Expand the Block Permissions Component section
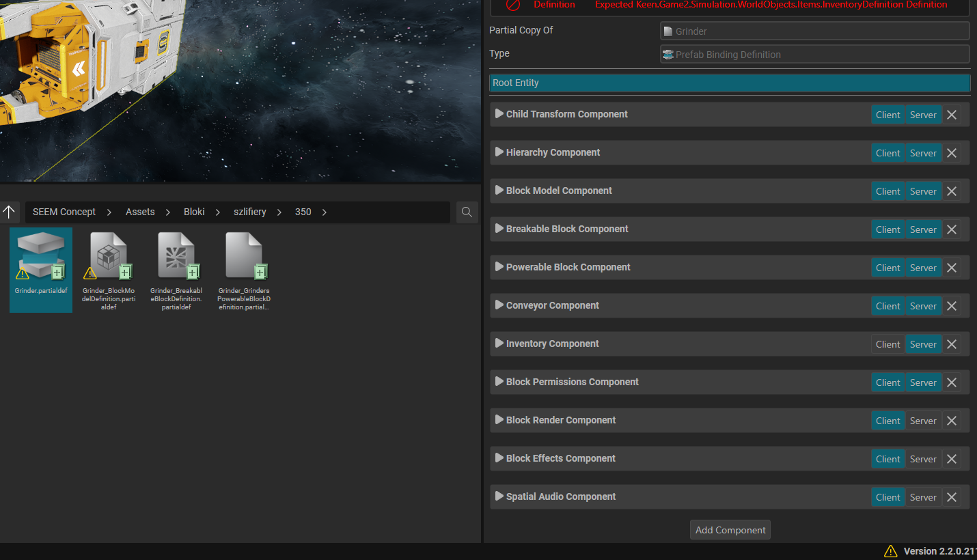The height and width of the screenshot is (560, 977). pyautogui.click(x=499, y=382)
